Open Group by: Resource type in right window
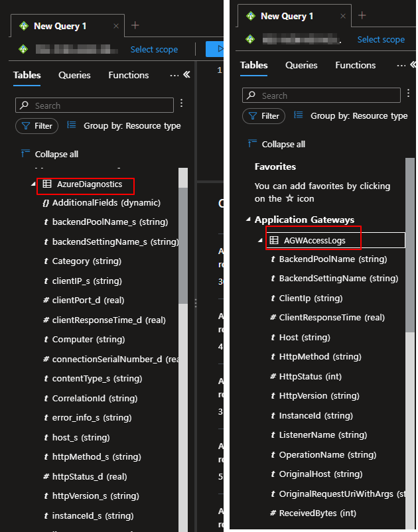The width and height of the screenshot is (418, 532). pyautogui.click(x=351, y=115)
